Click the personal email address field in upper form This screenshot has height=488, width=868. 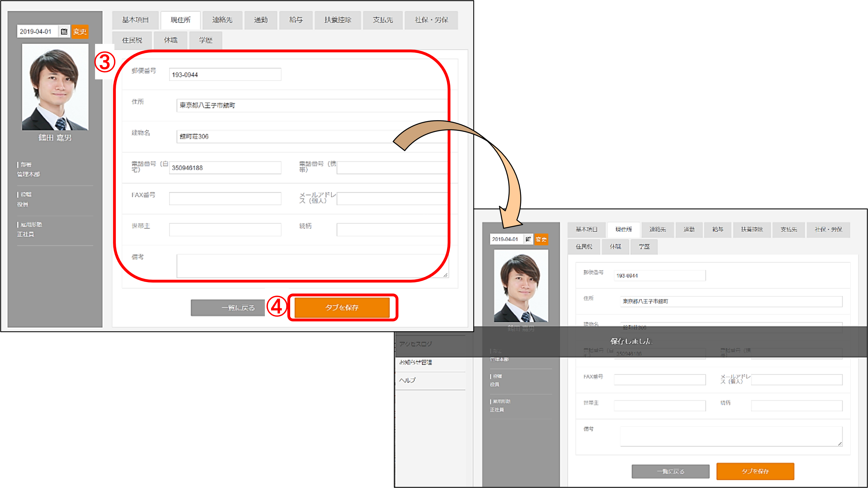point(393,199)
